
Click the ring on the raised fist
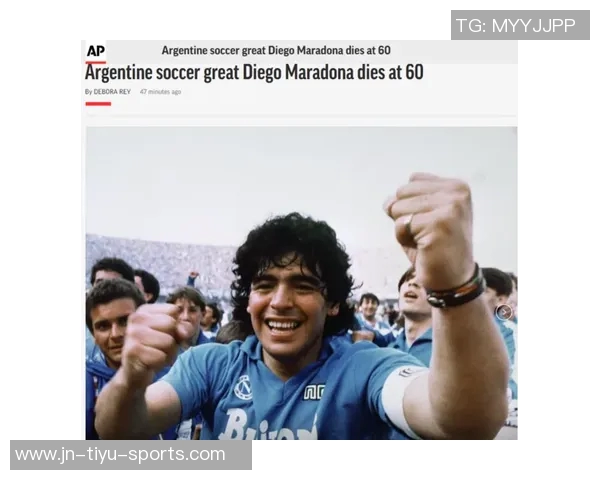[408, 224]
